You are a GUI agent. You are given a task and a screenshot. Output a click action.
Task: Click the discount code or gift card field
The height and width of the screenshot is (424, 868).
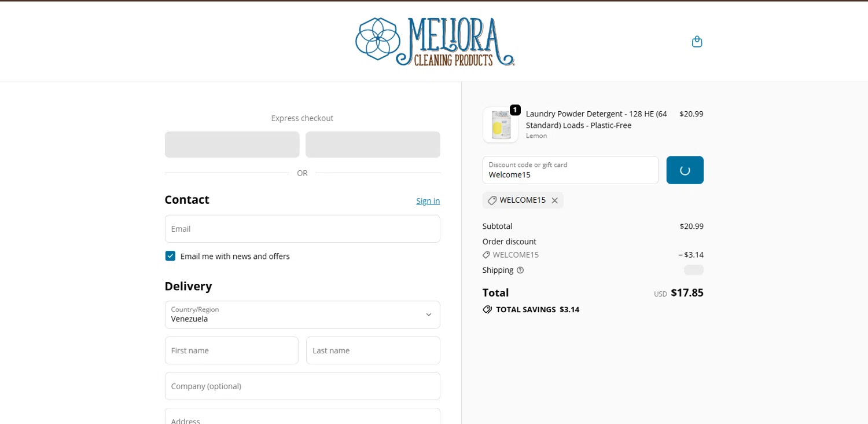tap(570, 170)
